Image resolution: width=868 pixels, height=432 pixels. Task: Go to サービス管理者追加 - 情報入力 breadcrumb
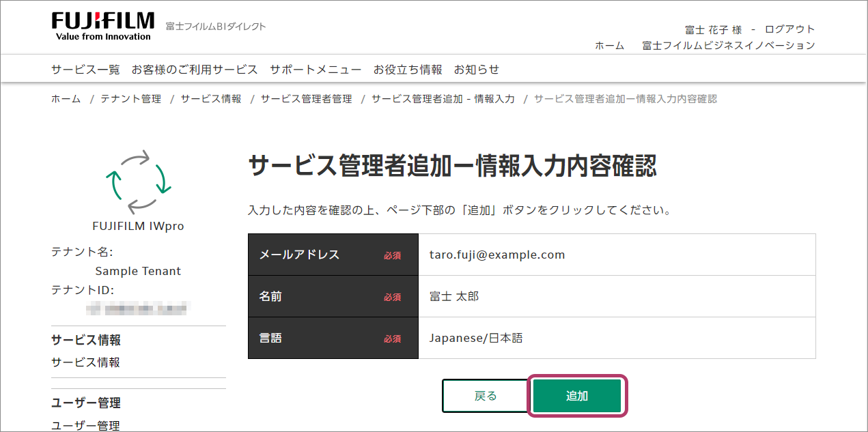click(443, 99)
